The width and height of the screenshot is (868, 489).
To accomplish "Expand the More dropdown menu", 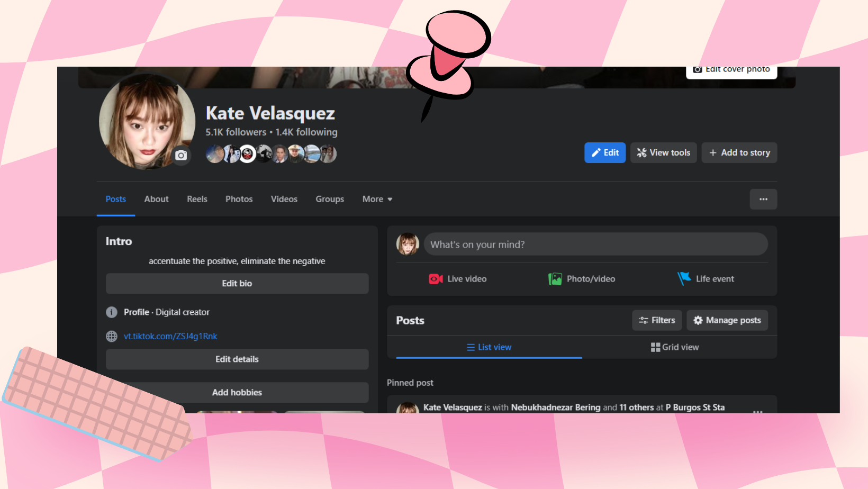I will pos(377,199).
